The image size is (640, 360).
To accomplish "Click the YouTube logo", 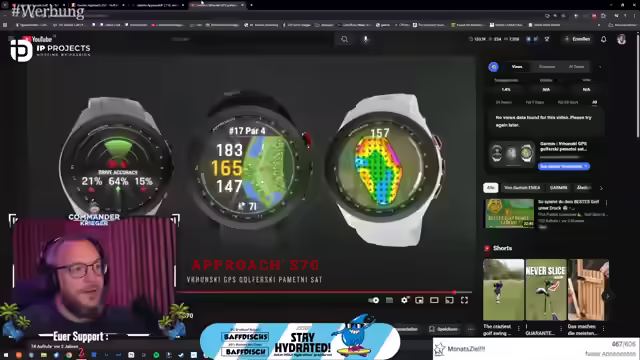I will (38, 40).
